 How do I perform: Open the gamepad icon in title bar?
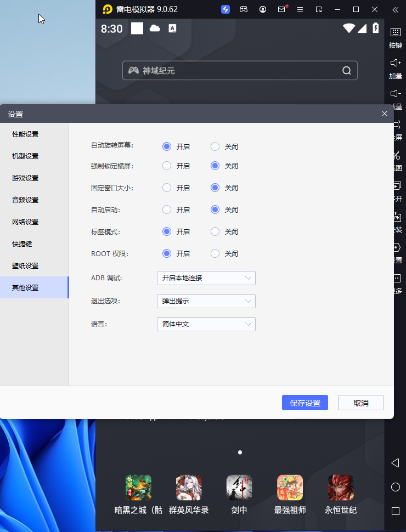click(244, 9)
